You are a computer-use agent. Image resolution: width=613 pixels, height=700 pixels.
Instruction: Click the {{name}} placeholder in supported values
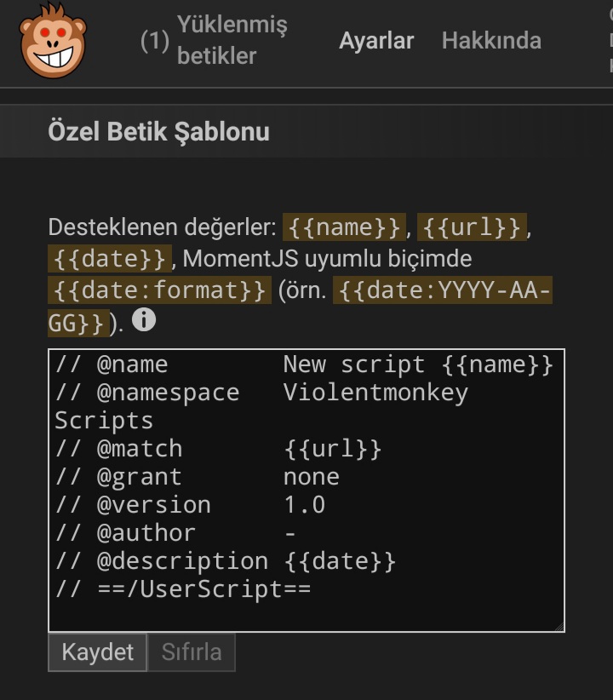(344, 227)
